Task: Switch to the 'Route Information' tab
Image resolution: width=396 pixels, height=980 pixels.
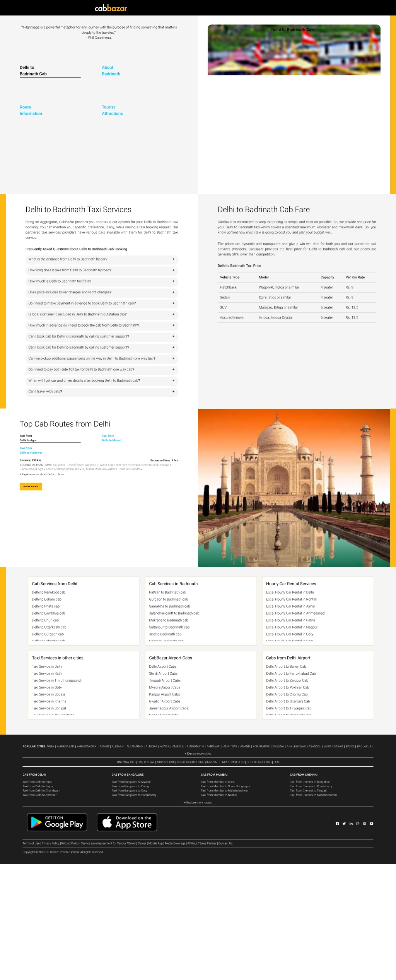Action: coord(31,110)
